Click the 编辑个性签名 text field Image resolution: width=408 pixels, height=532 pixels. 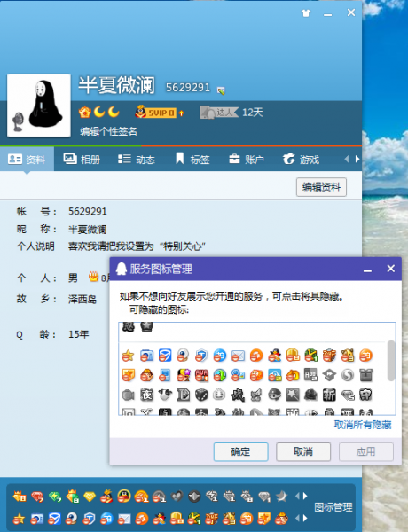click(x=108, y=131)
